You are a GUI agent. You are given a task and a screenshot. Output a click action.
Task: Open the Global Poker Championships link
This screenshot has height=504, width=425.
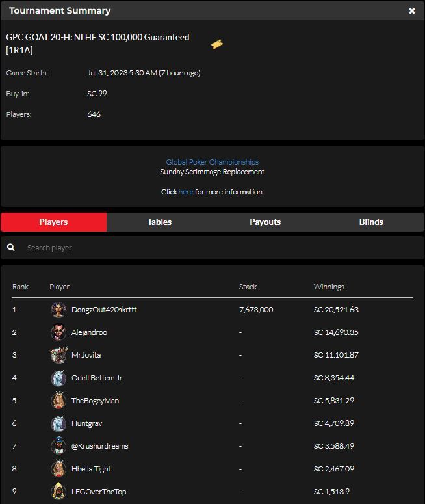click(x=212, y=162)
